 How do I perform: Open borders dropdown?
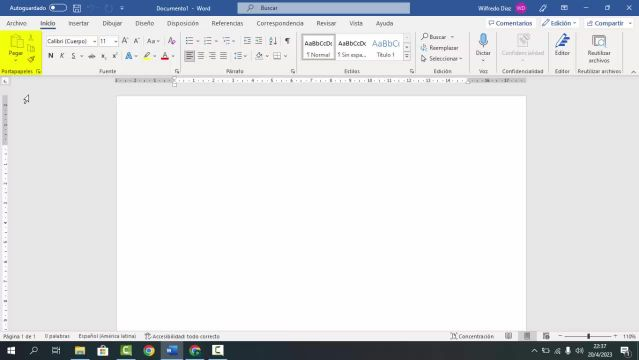285,56
